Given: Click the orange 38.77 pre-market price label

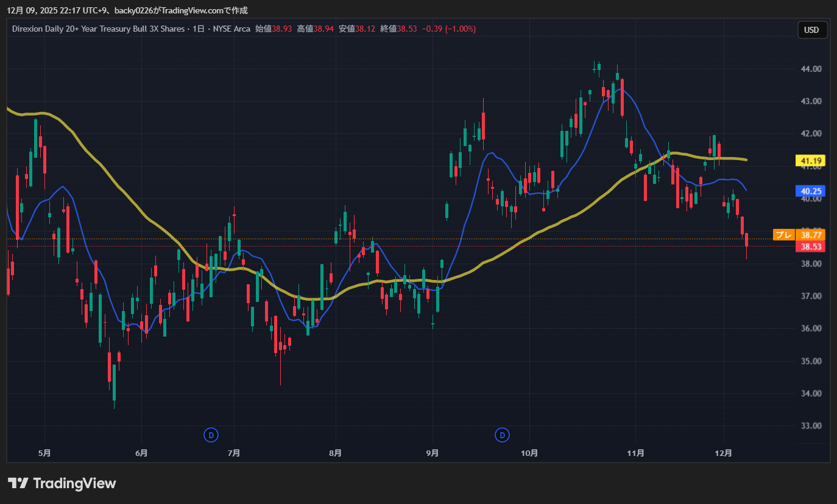Looking at the screenshot, I should 811,234.
